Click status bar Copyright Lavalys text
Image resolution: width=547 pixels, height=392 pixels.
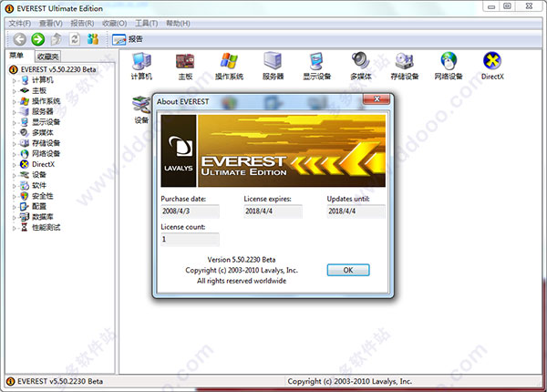click(x=349, y=381)
